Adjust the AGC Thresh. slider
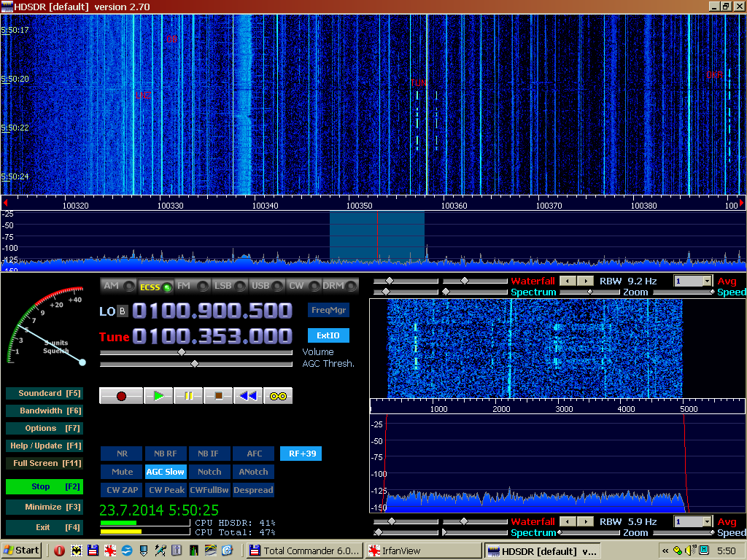Viewport: 747px width, 560px height. [x=196, y=364]
